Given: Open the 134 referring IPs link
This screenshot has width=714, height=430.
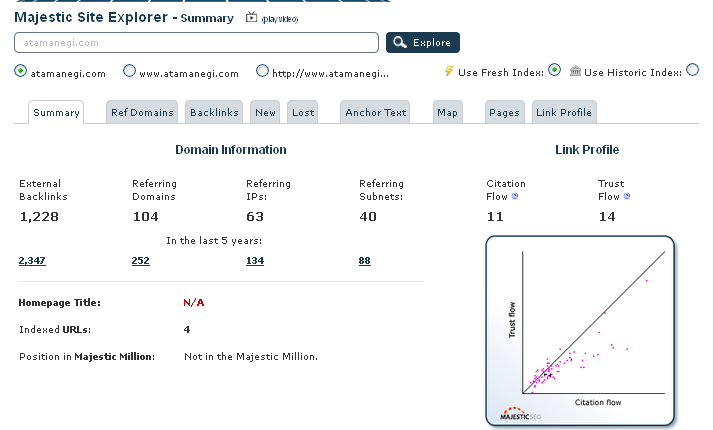Looking at the screenshot, I should coord(255,261).
